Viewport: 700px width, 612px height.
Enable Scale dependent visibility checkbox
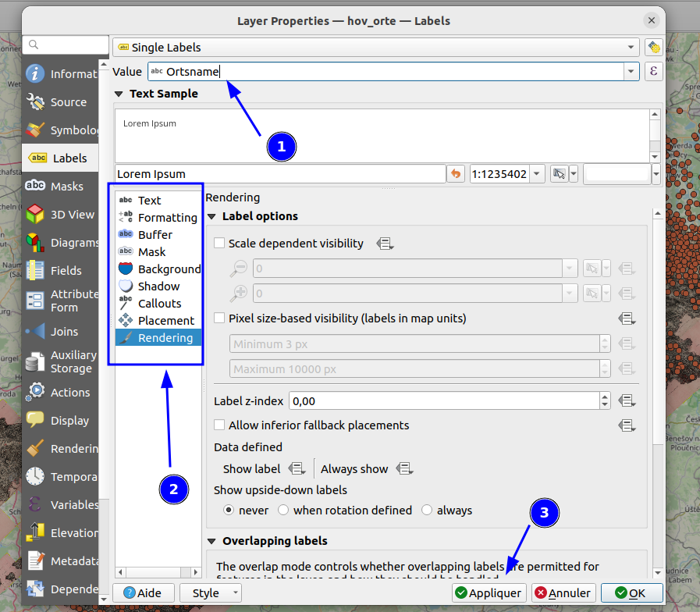click(219, 243)
